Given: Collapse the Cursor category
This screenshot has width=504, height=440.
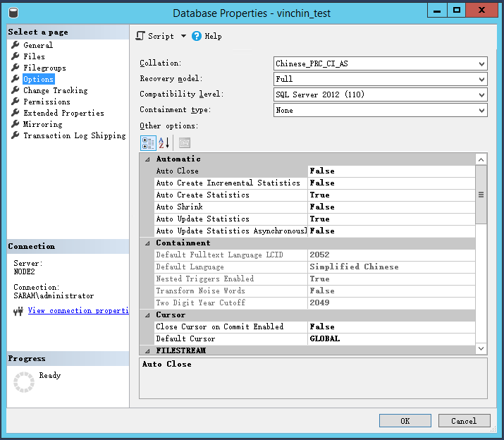Looking at the screenshot, I should (x=147, y=315).
